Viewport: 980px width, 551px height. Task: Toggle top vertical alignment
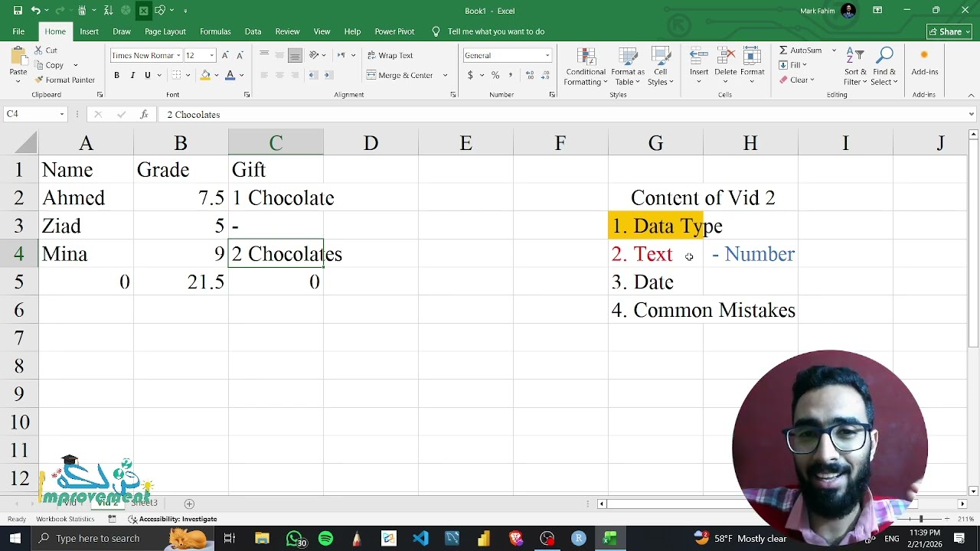264,55
